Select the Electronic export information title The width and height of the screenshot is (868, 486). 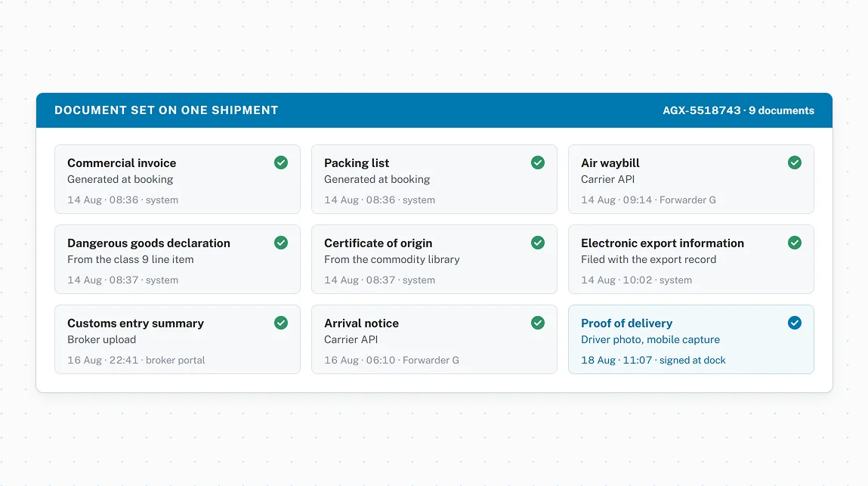pos(663,243)
